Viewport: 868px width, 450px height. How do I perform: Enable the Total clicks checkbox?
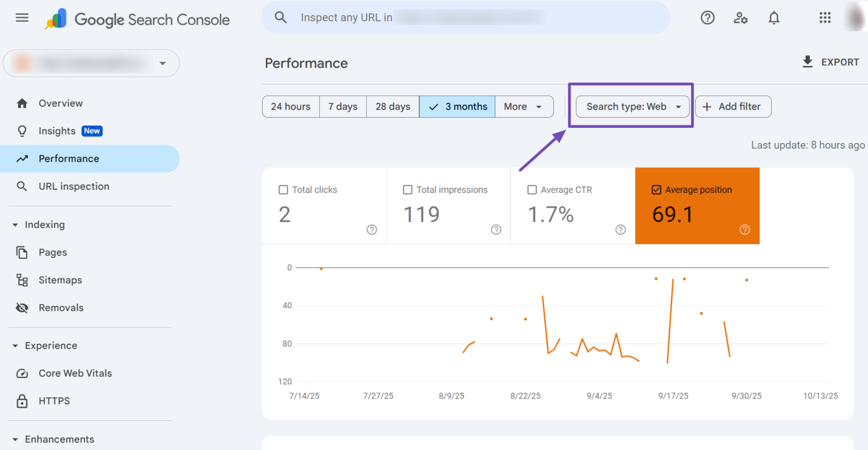(283, 190)
